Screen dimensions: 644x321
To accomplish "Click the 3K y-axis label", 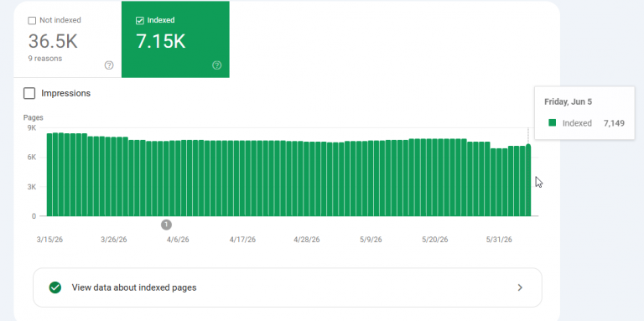I will click(32, 187).
